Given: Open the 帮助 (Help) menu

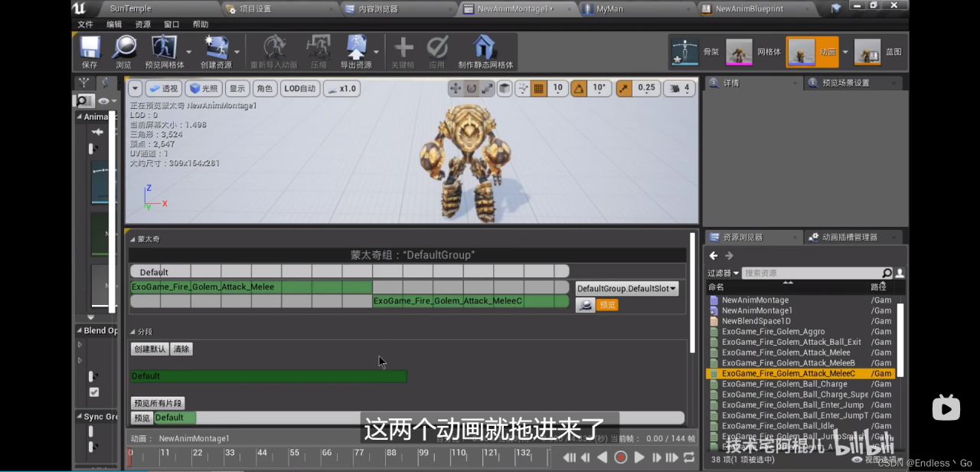Looking at the screenshot, I should coord(201,25).
